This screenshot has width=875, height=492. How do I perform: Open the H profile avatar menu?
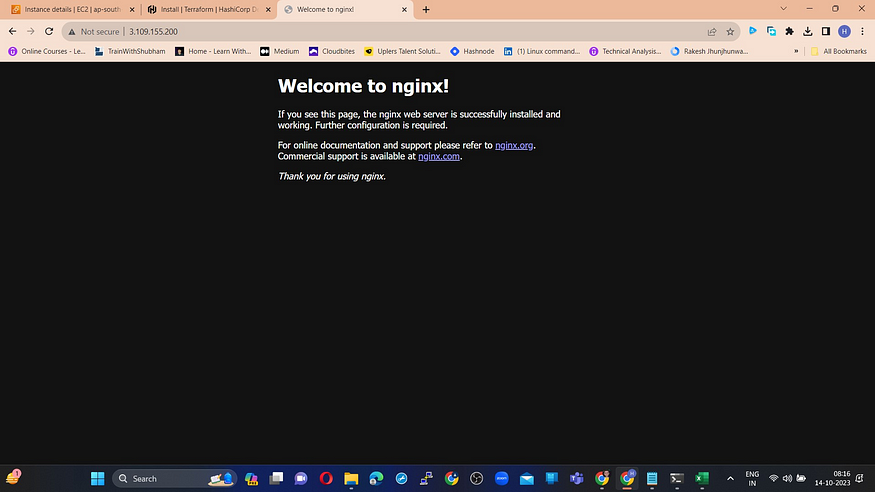tap(844, 32)
